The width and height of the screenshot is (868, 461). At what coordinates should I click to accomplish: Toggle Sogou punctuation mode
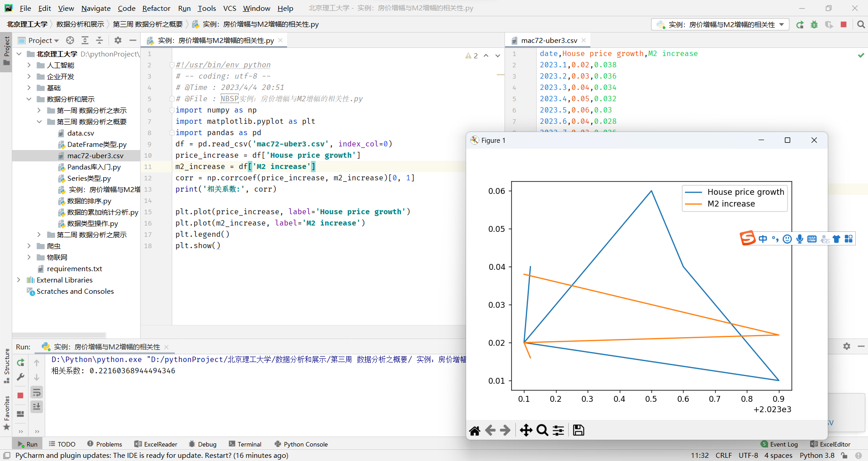(x=775, y=239)
